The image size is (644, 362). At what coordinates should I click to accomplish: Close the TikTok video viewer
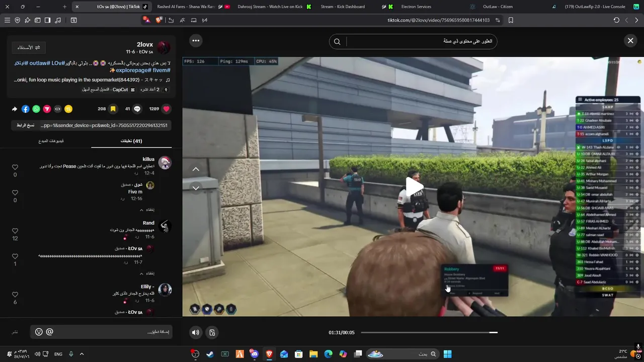click(630, 41)
